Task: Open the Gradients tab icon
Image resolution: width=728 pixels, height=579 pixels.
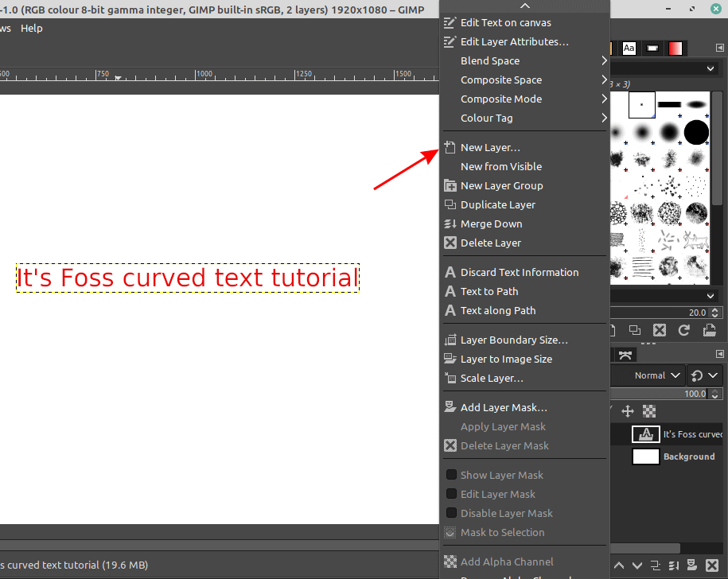Action: pos(675,49)
